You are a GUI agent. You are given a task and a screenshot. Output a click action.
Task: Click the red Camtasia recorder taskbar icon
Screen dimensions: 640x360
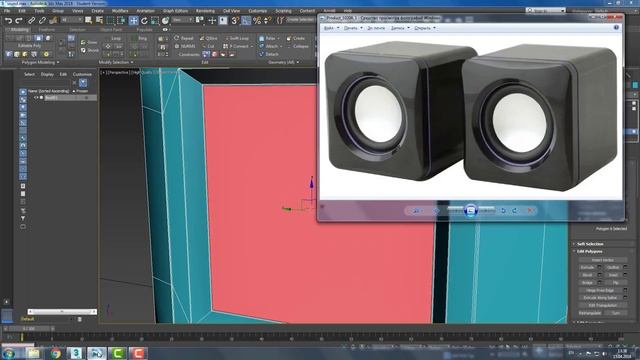138,353
